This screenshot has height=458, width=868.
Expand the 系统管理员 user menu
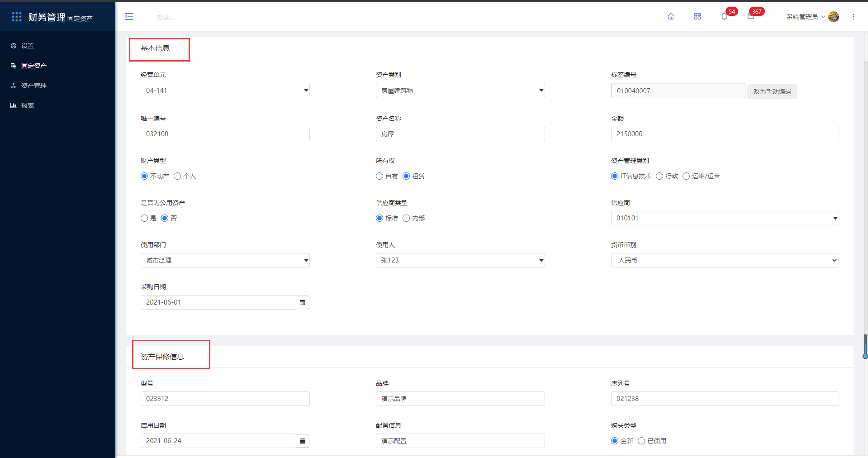(x=806, y=17)
